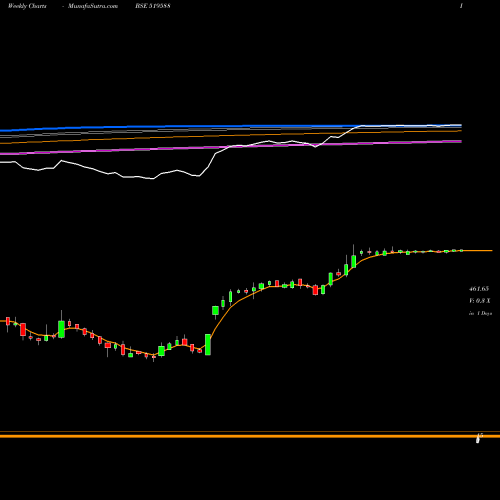The height and width of the screenshot is (500, 500).
Task: Click the tallest green candlestick mid-chart
Action: [x=208, y=345]
